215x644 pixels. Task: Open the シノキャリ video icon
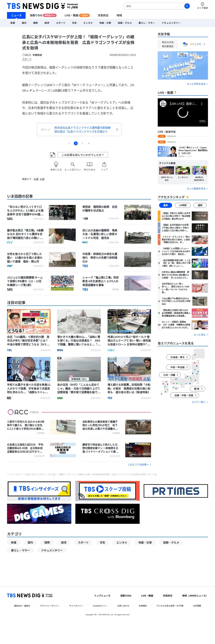point(183,170)
